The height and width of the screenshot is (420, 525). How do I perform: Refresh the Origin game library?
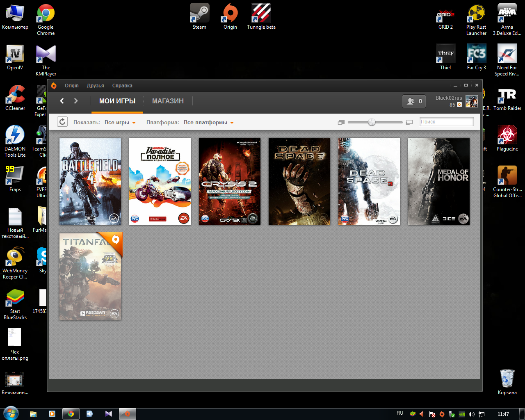62,122
